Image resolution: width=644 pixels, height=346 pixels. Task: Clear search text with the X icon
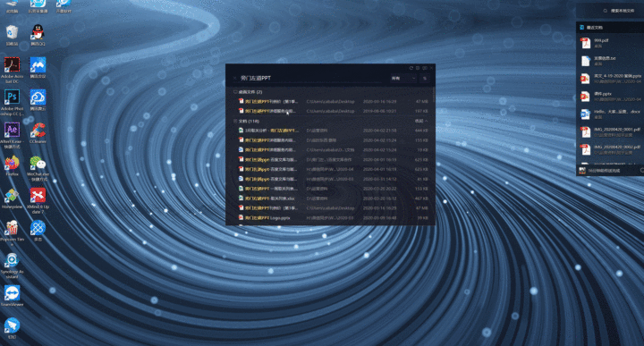coord(235,78)
